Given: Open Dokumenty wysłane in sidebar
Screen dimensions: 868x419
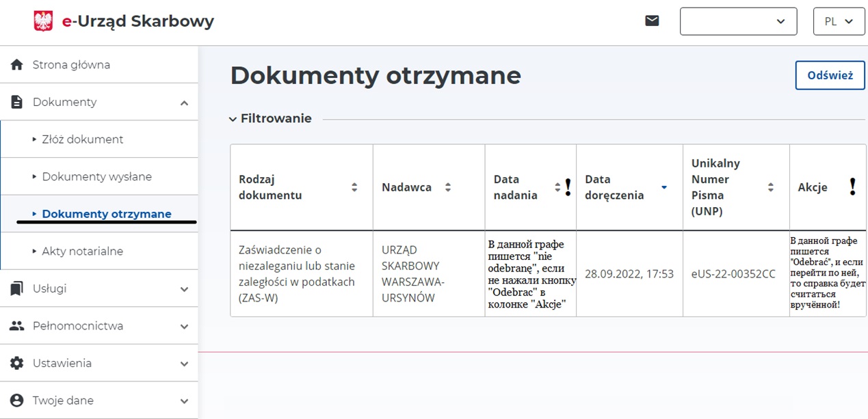Looking at the screenshot, I should click(x=96, y=176).
